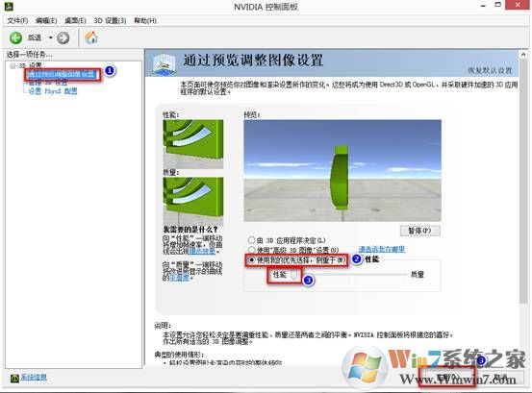Open the 桌面 menu

coord(75,21)
